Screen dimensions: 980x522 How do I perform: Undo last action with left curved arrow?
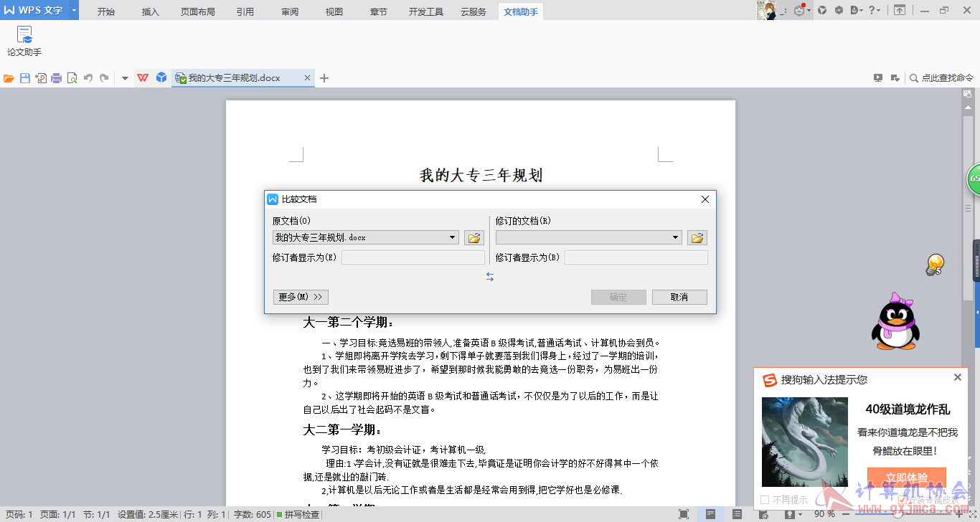coord(88,78)
